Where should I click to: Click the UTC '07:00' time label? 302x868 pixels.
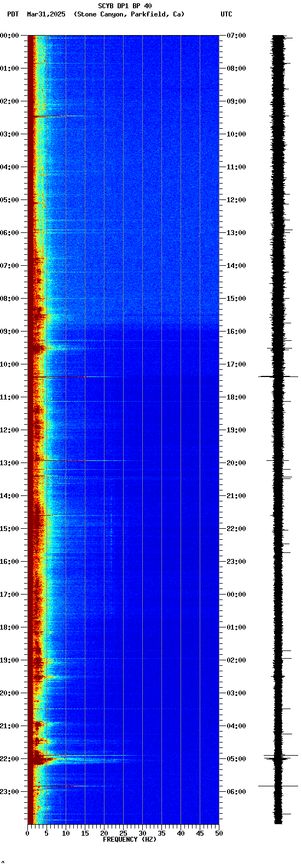point(236,36)
